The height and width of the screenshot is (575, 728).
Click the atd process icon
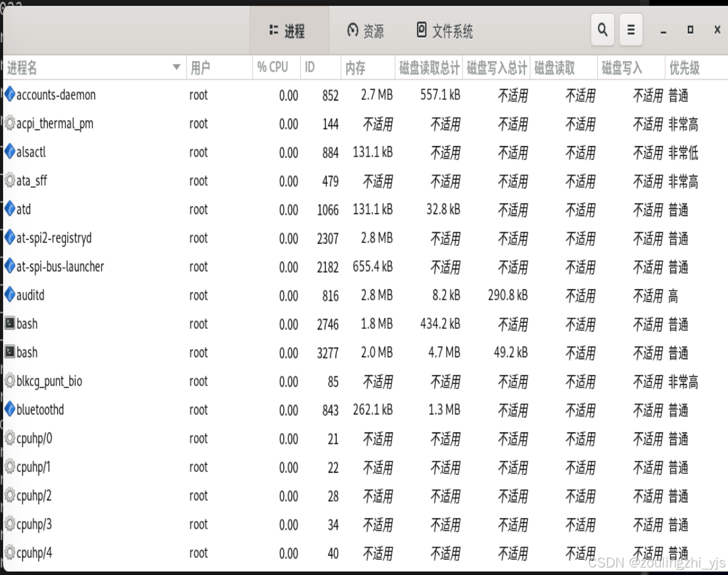coord(10,209)
